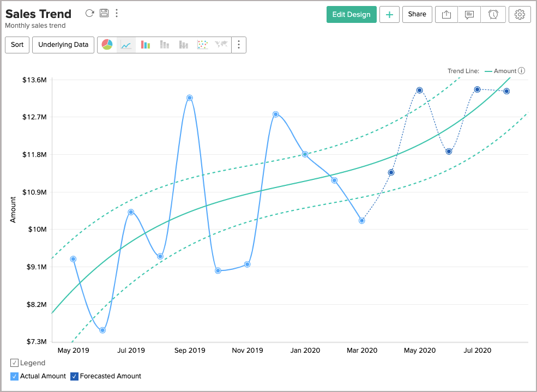
Task: Choose the stacked bar chart type
Action: click(x=164, y=45)
